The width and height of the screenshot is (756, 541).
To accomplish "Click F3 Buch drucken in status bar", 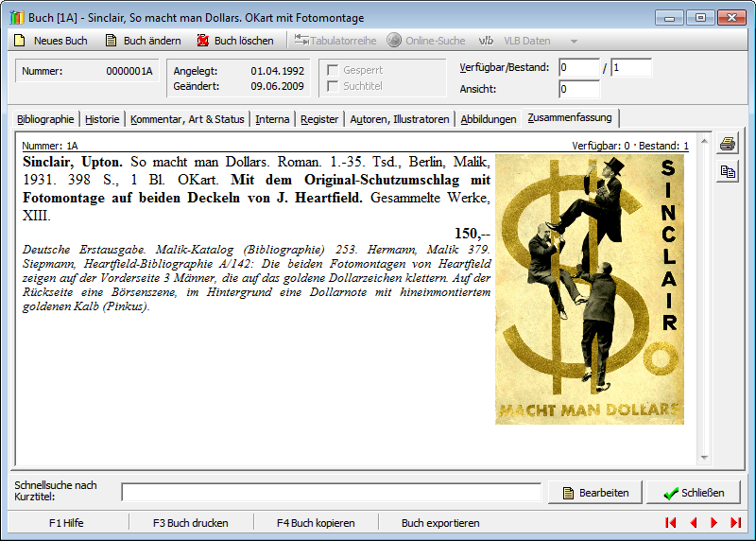I will pos(191,523).
